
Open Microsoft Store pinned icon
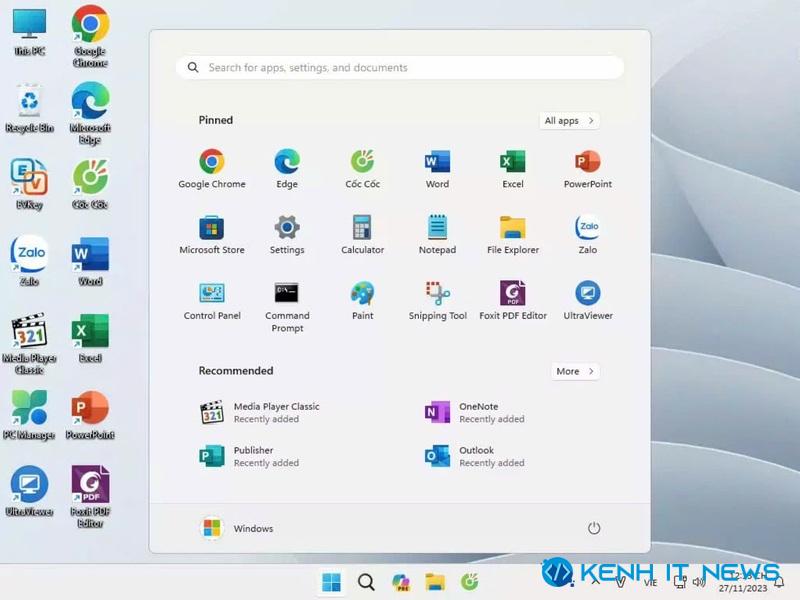tap(212, 235)
